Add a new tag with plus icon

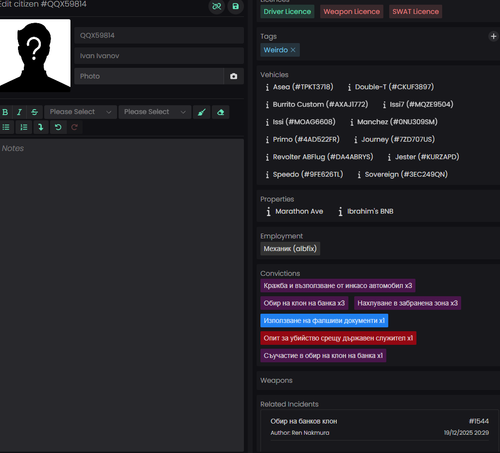pyautogui.click(x=493, y=36)
